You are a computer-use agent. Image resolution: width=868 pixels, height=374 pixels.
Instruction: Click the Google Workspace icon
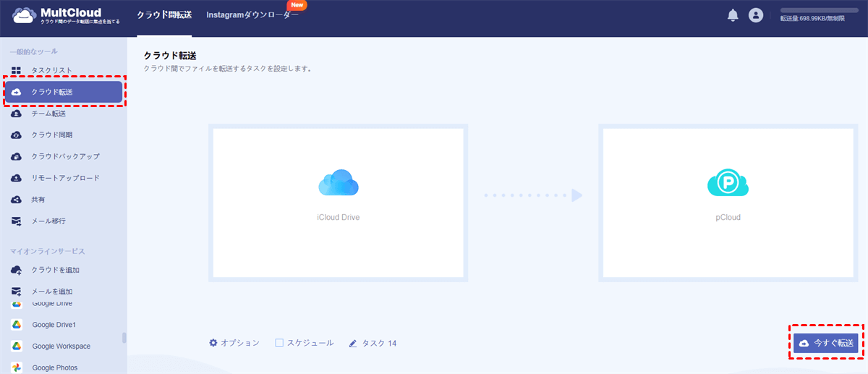[x=16, y=346]
